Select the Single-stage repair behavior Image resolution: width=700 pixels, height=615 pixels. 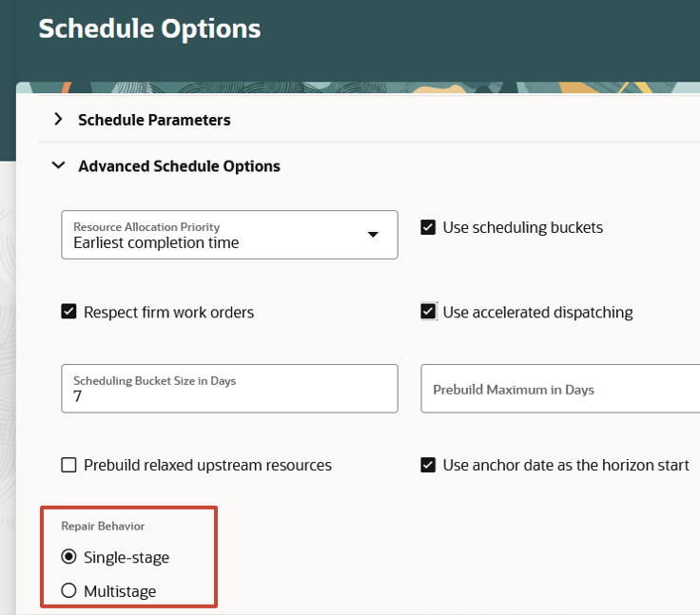point(68,556)
